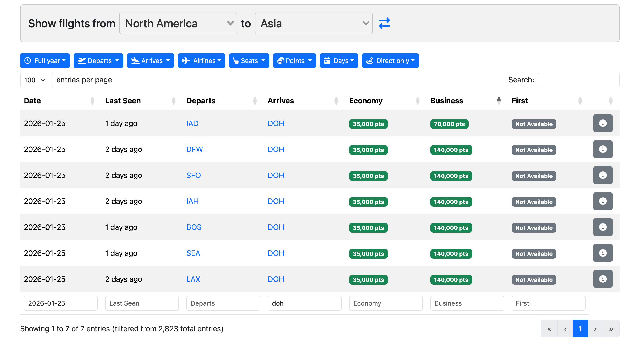Go to the last page of results
Screen dimensions: 644x345
click(611, 329)
